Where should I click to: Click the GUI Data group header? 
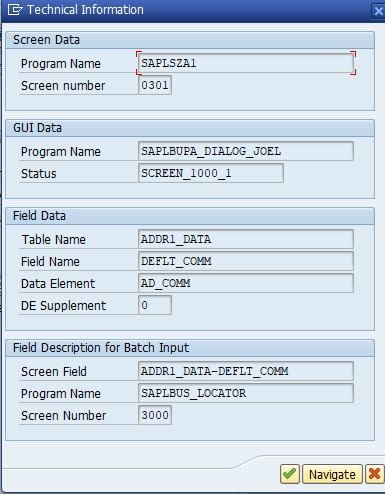tap(190, 128)
